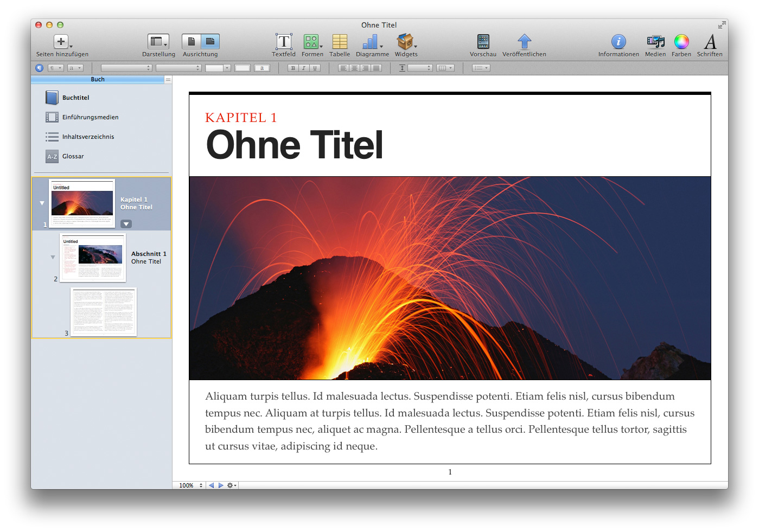Collapse Kapitel 1 disclosure triangle
The height and width of the screenshot is (532, 759).
pos(42,203)
